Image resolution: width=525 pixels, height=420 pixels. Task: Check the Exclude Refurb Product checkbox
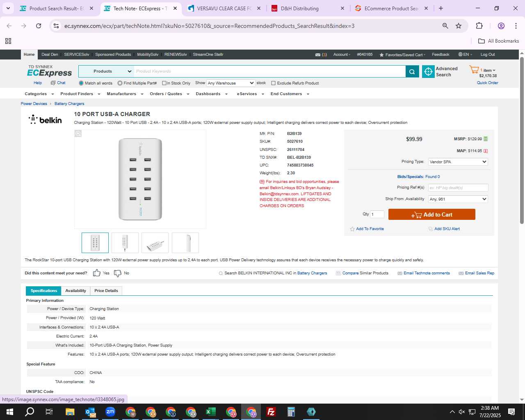pos(273,83)
